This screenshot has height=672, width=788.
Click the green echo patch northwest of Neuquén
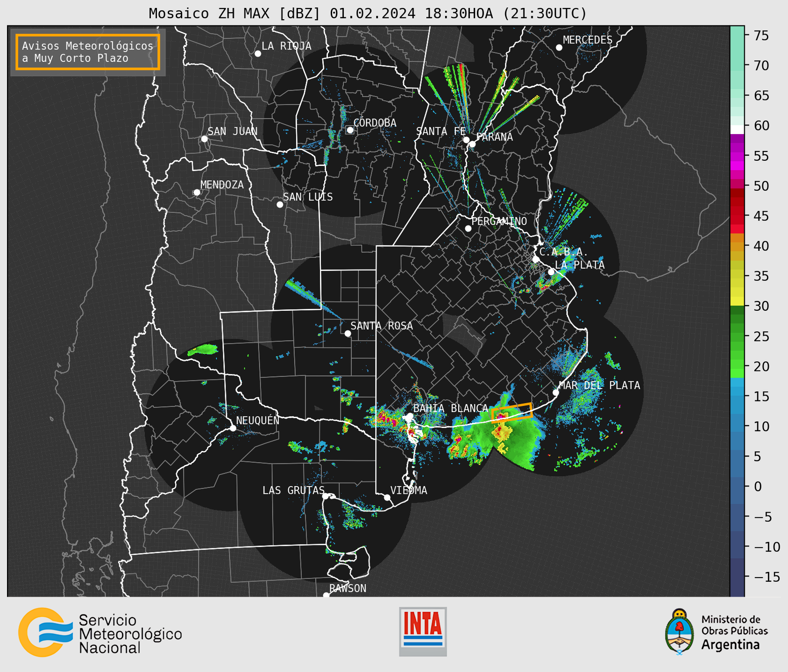pyautogui.click(x=203, y=350)
